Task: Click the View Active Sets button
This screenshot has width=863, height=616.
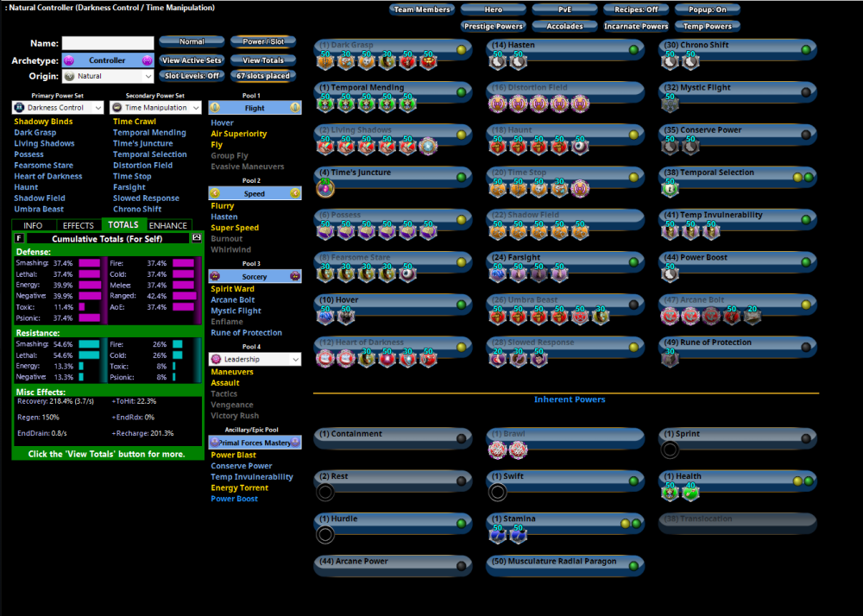Action: coord(192,60)
